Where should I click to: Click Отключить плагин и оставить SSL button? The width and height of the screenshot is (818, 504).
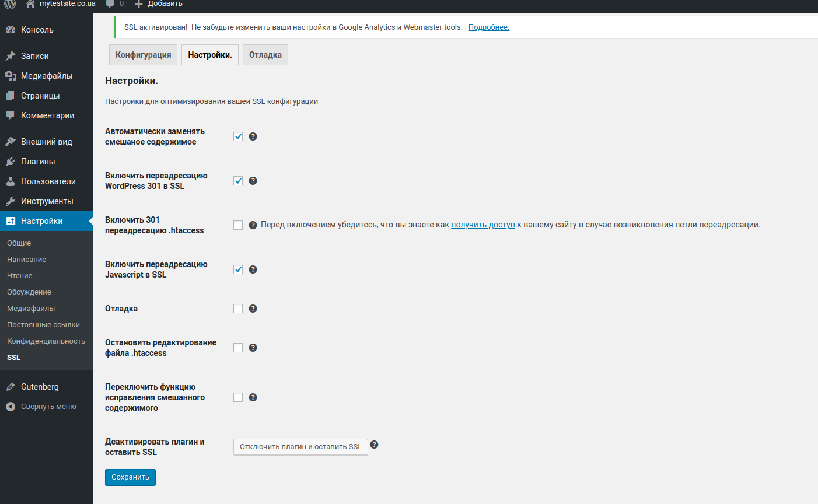click(300, 447)
